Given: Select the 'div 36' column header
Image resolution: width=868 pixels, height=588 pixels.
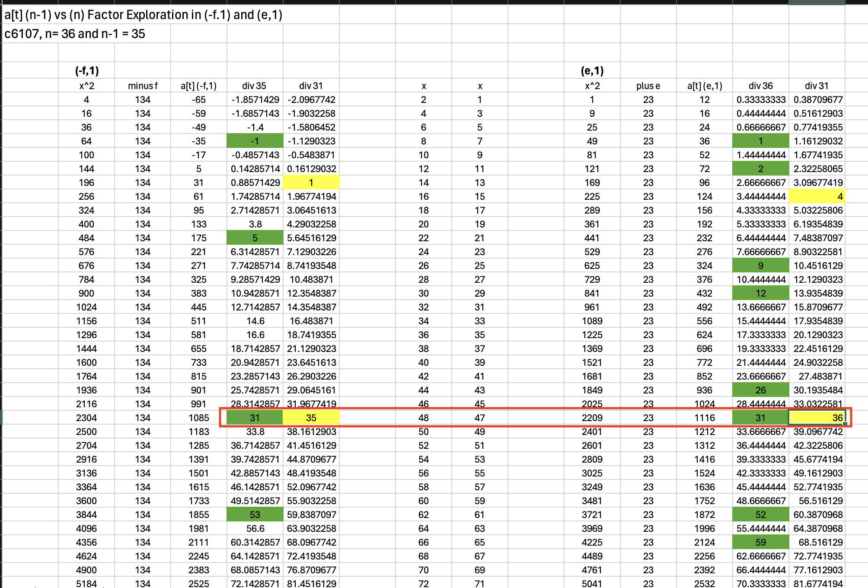Looking at the screenshot, I should (x=761, y=86).
